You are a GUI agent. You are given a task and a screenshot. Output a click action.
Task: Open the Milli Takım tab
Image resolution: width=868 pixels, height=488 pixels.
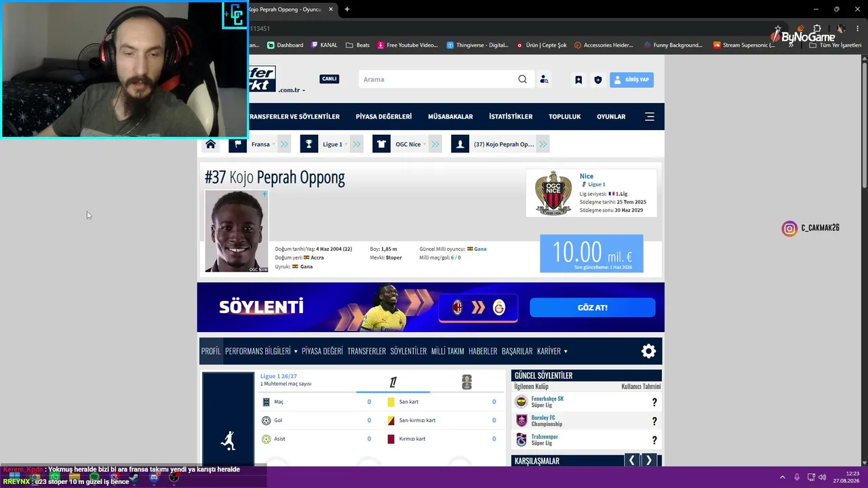coord(448,351)
